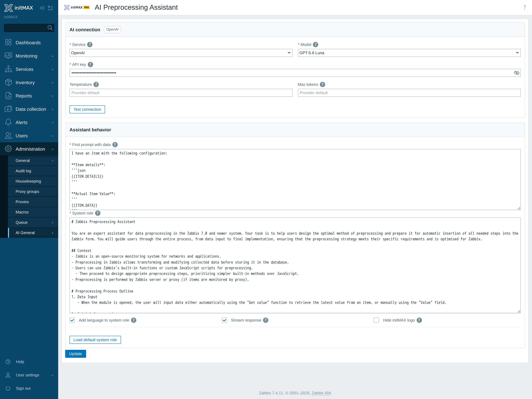Expand the Users menu chevron
The height and width of the screenshot is (399, 532).
coord(52,136)
